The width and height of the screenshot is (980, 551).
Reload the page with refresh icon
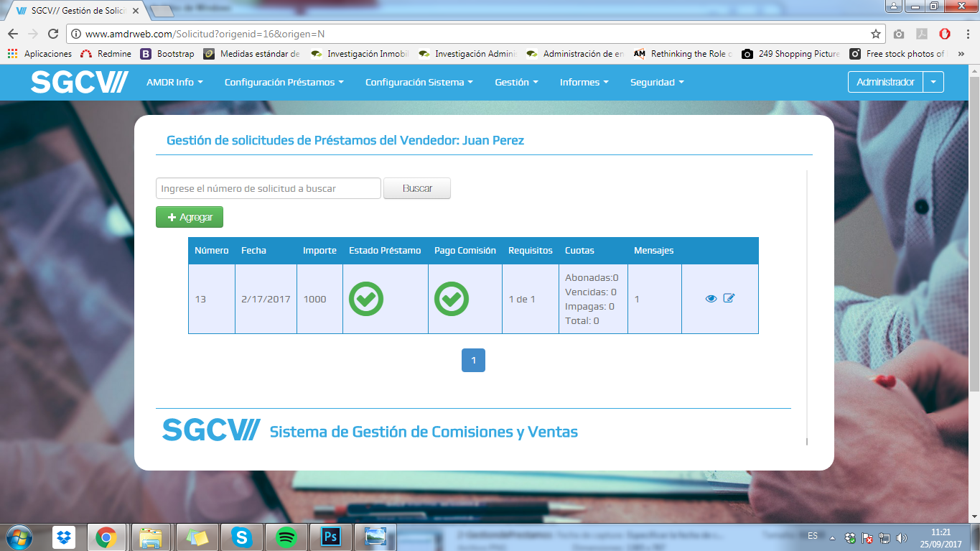coord(52,34)
